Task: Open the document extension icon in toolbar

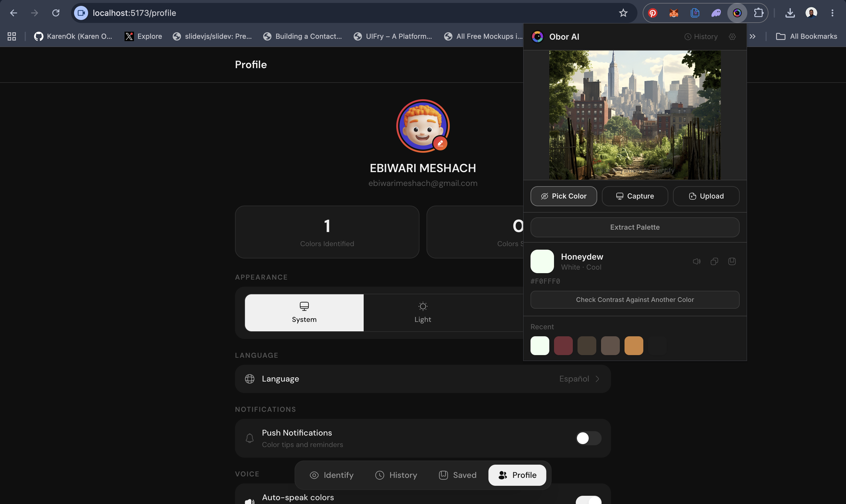Action: tap(695, 13)
